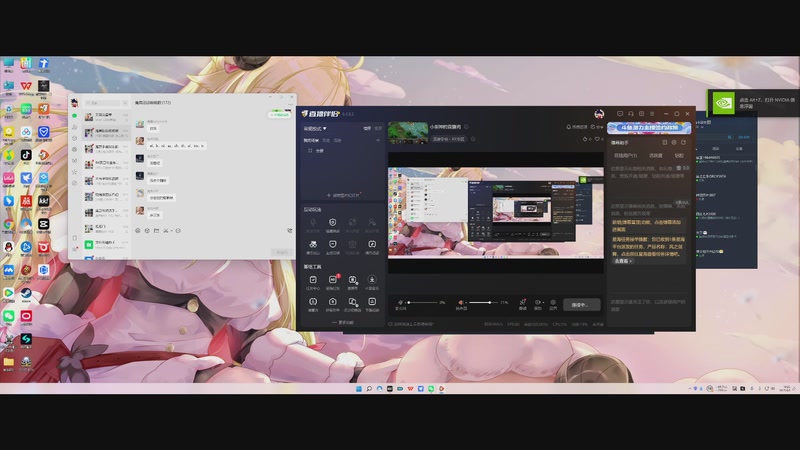Screen dimensions: 800x450
Task: Click the tool icon with red badge
Action: 333,282
